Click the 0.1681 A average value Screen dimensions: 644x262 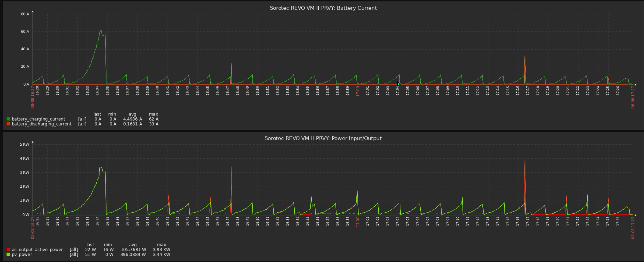point(133,124)
